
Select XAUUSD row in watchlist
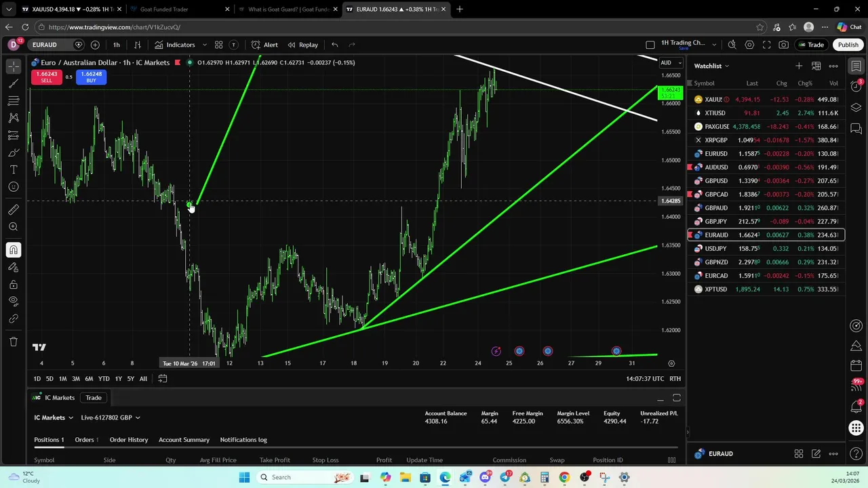[766, 100]
